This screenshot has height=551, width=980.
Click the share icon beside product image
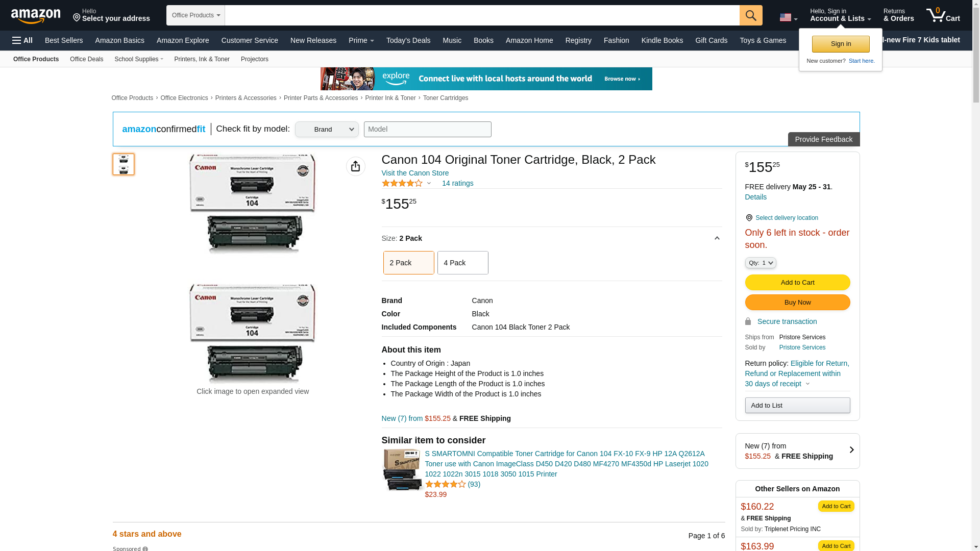tap(355, 166)
